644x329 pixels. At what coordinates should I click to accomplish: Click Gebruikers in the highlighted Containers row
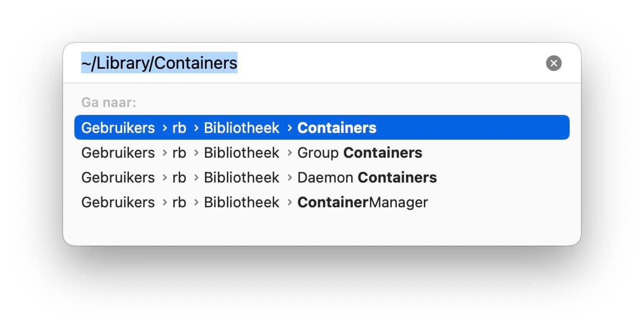(118, 128)
